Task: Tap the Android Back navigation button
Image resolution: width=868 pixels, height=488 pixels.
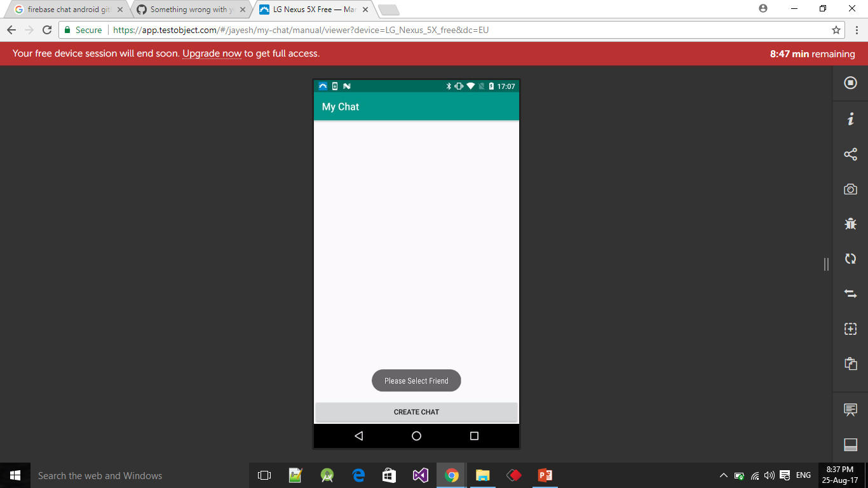Action: (358, 436)
